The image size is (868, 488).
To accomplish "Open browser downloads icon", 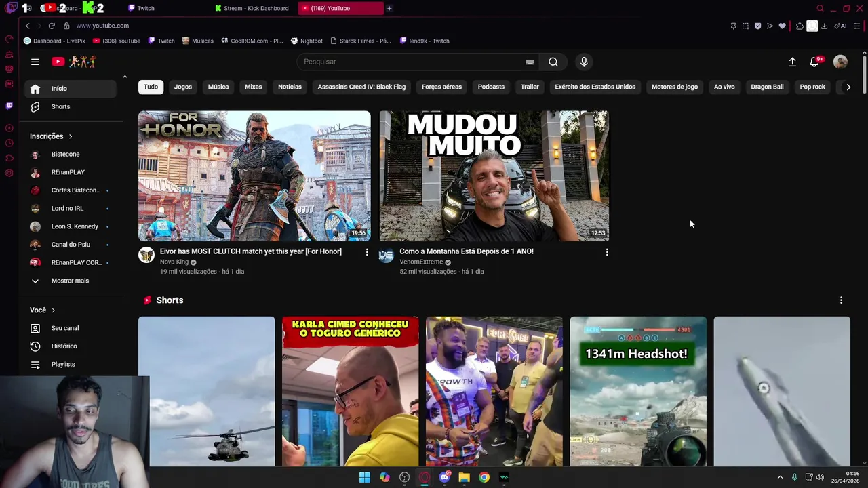I will pyautogui.click(x=824, y=26).
